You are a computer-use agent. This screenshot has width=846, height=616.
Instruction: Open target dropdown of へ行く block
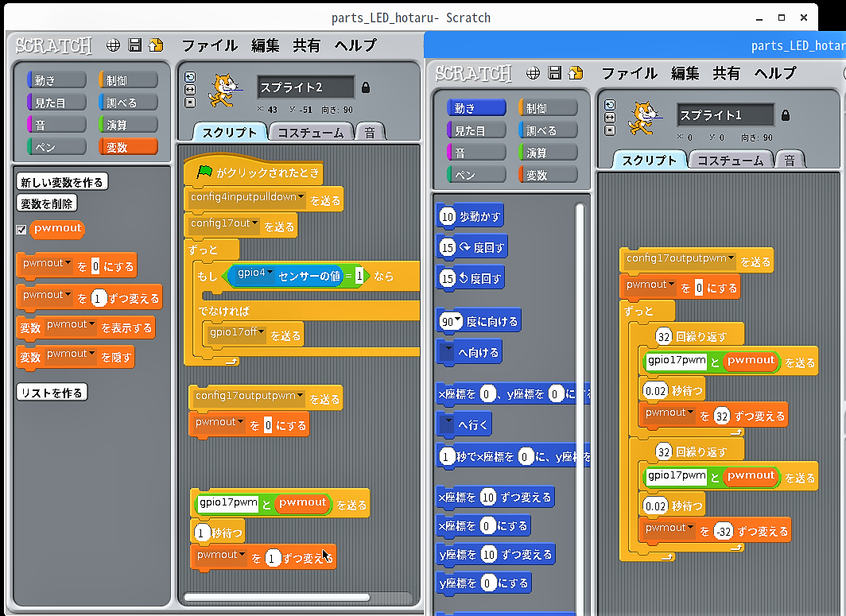tap(447, 424)
